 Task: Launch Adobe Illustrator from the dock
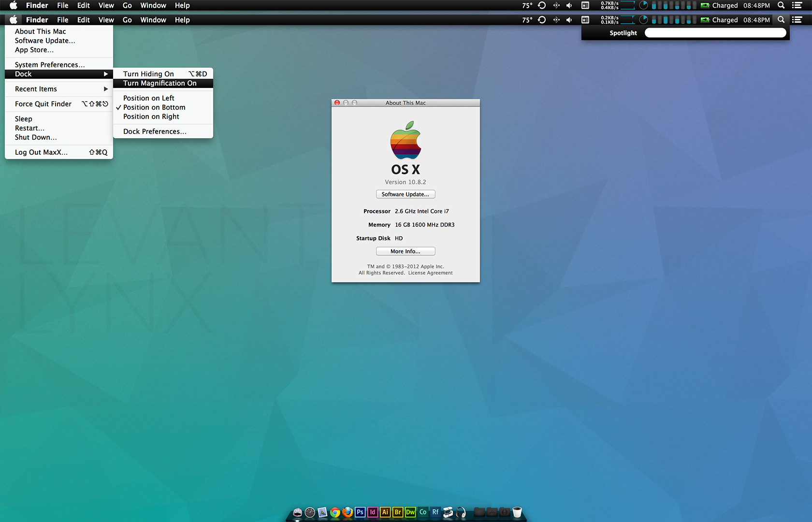[385, 512]
